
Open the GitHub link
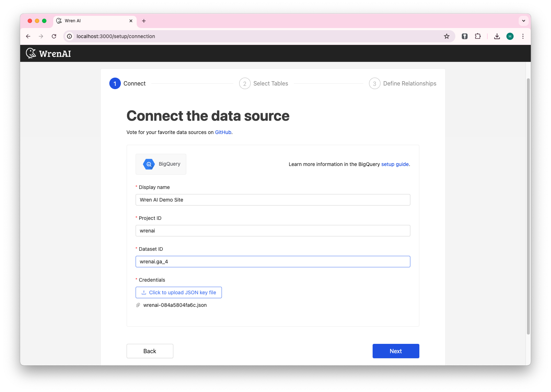223,132
